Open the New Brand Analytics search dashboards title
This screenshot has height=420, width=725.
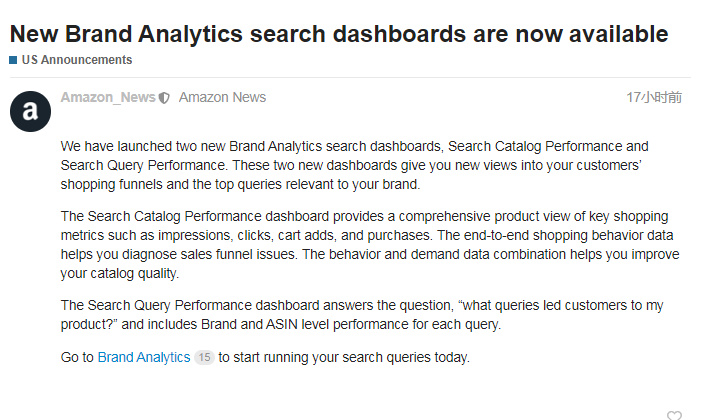tap(339, 33)
